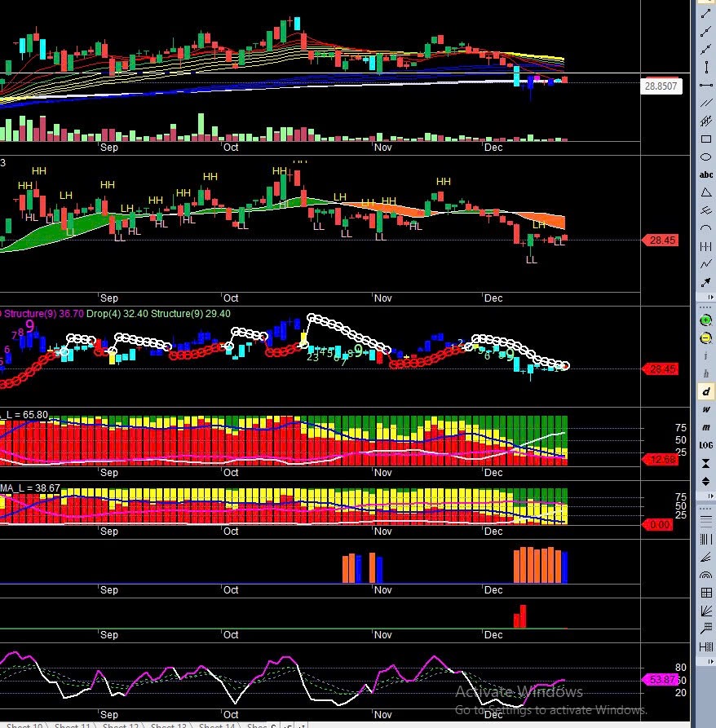Expand the Fibonacci toolbar overflow arrow
The image size is (716, 728).
point(710,661)
